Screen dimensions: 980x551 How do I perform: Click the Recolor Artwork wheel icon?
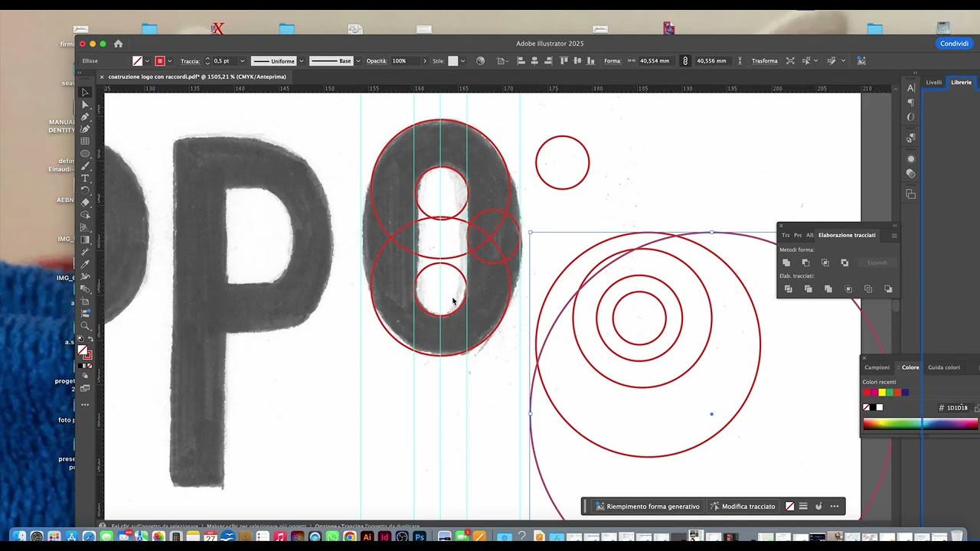click(480, 60)
